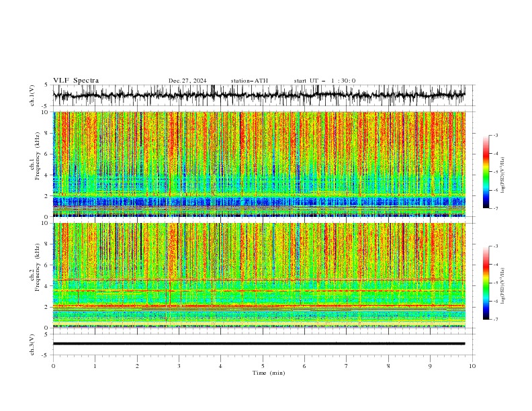This screenshot has width=532, height=411.
Task: Click the ch.1 spectrogram panel
Action: pyautogui.click(x=259, y=164)
